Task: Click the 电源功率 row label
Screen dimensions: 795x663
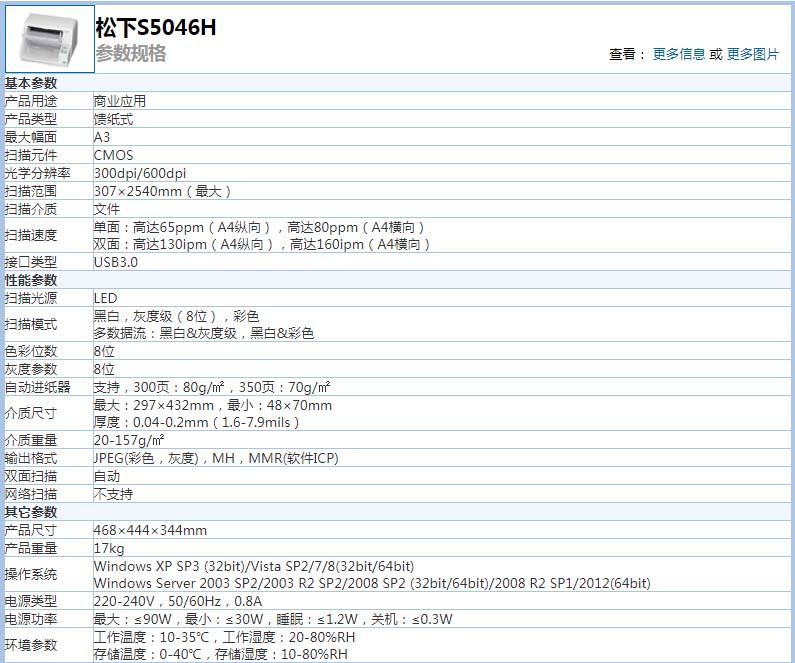Action: [x=31, y=619]
